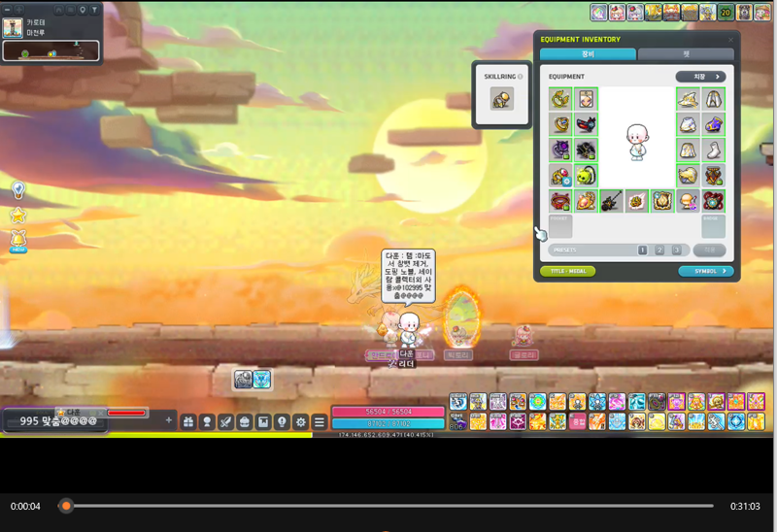
Task: Expand chat window with plus button
Action: click(169, 420)
